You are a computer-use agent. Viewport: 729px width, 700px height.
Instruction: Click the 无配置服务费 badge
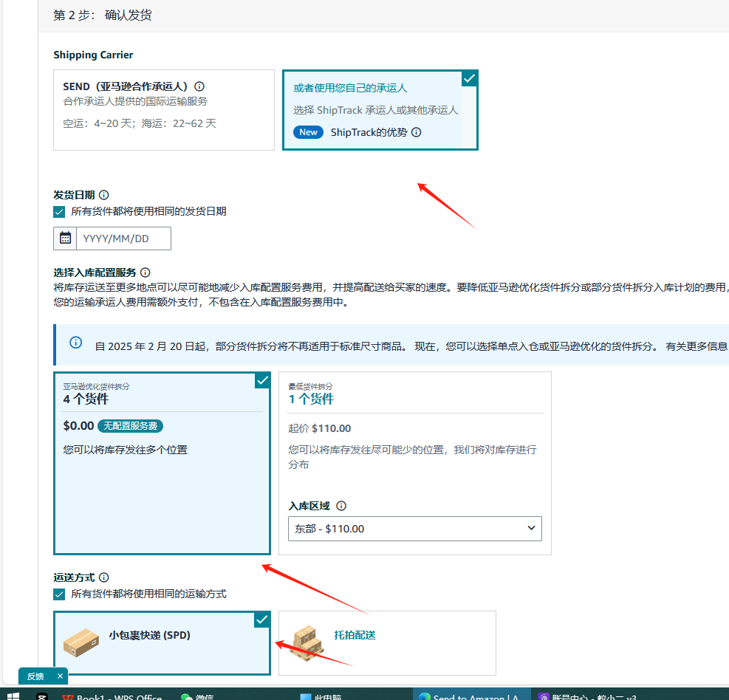click(130, 425)
